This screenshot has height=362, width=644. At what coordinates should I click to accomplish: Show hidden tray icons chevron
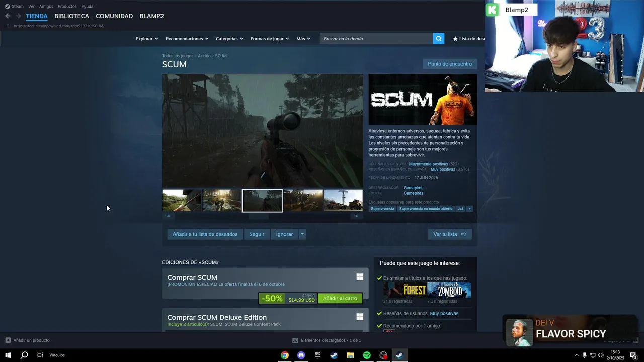[x=576, y=355]
